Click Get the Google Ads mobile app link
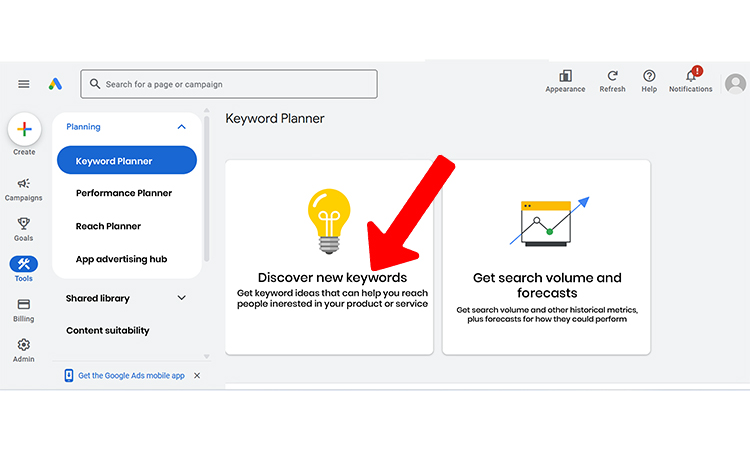 point(132,376)
